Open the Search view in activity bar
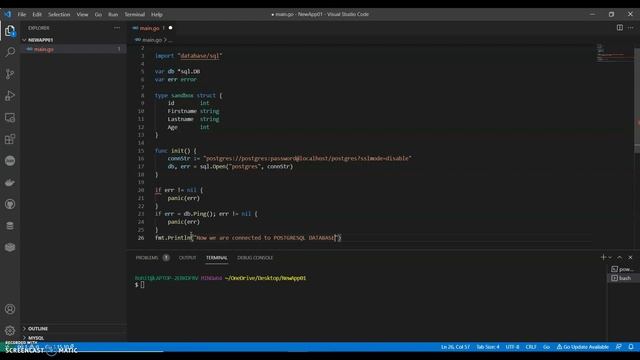Screen dimensions: 640x360 [x=10, y=52]
